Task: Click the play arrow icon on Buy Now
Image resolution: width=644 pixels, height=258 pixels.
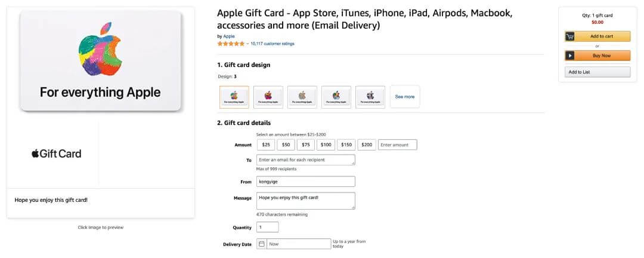Action: coord(570,56)
